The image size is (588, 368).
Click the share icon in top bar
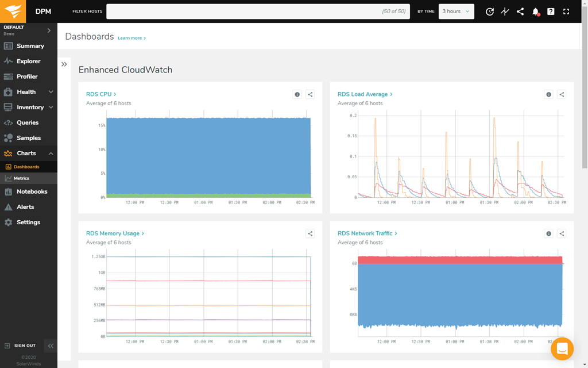tap(520, 11)
